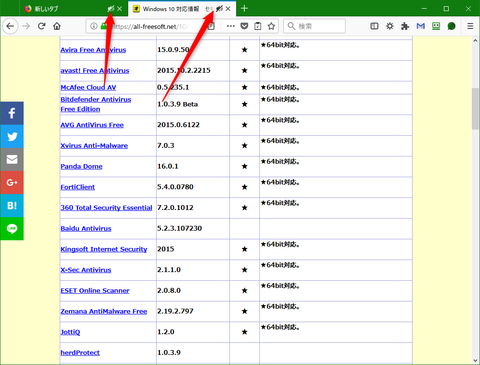Share the page via email
Screen dimensions: 480x365
click(12, 159)
